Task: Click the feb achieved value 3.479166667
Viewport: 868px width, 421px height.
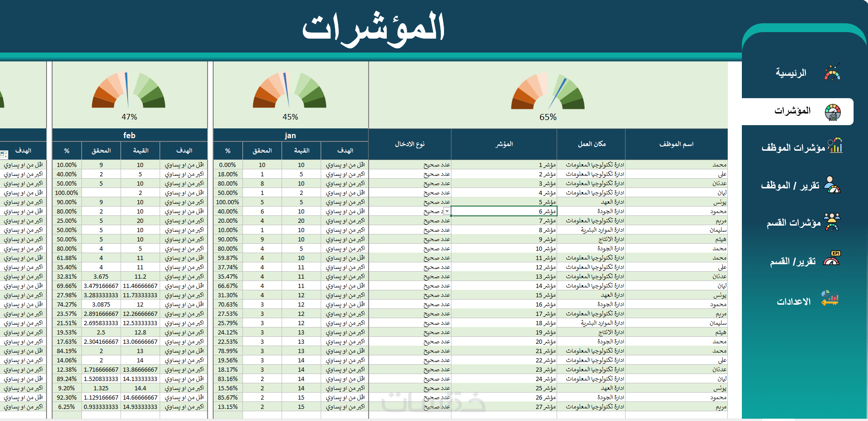Action: tap(101, 286)
